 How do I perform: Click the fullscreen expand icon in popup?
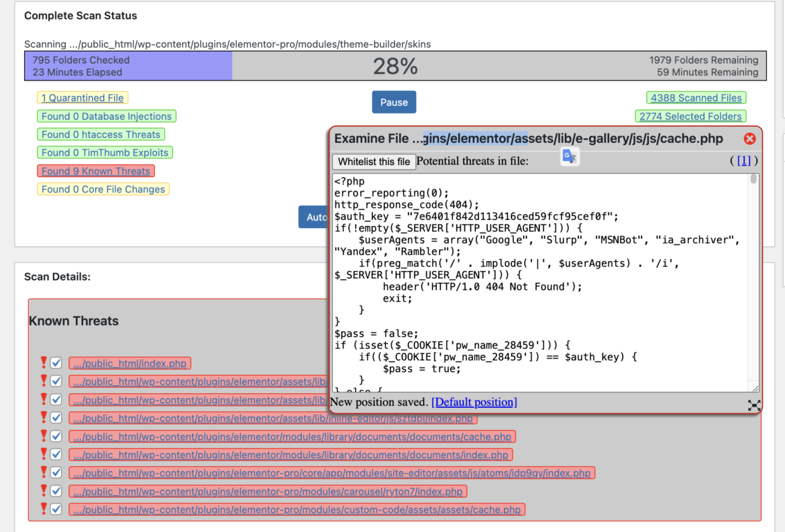coord(754,405)
